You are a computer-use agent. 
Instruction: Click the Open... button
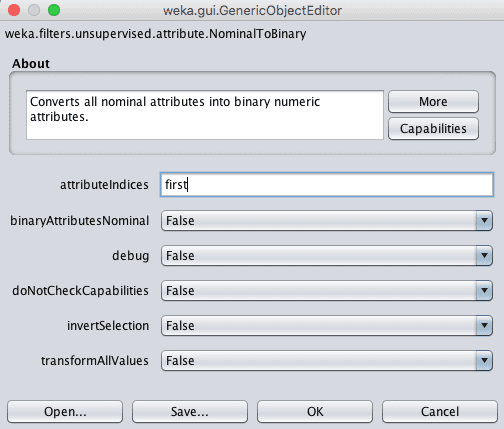tap(65, 412)
